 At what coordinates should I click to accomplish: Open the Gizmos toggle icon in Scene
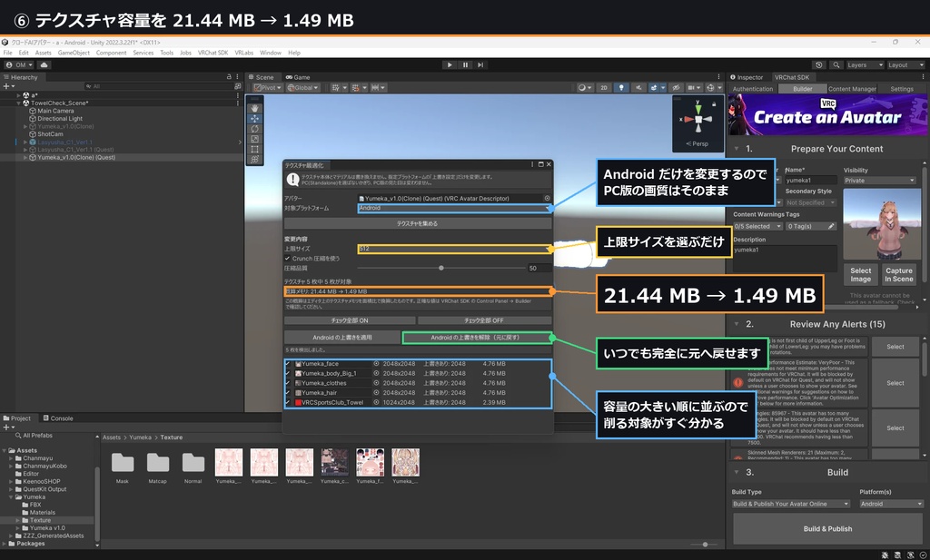coord(712,87)
